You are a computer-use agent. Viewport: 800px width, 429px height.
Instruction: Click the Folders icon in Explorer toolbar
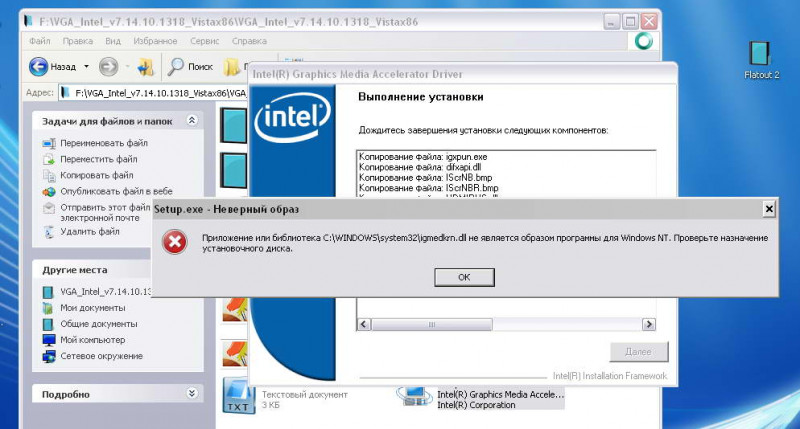[x=232, y=67]
